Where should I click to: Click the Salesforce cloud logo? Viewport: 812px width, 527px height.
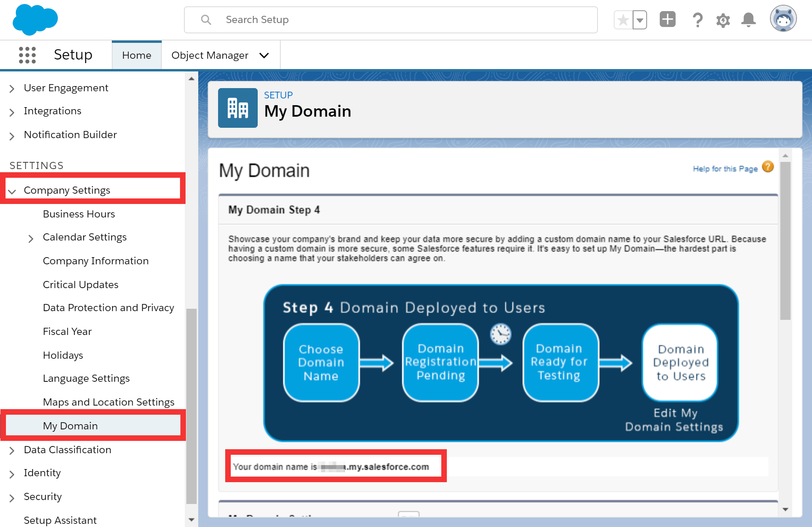pyautogui.click(x=35, y=19)
